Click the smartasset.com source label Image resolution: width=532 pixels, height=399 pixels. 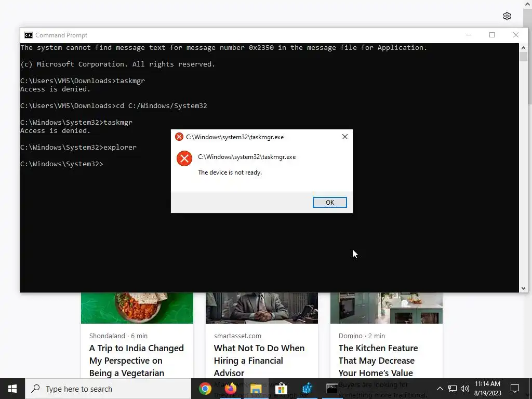pos(237,336)
